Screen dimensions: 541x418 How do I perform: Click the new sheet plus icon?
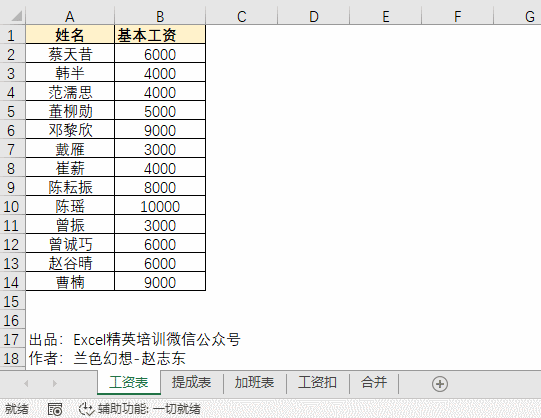click(x=440, y=384)
